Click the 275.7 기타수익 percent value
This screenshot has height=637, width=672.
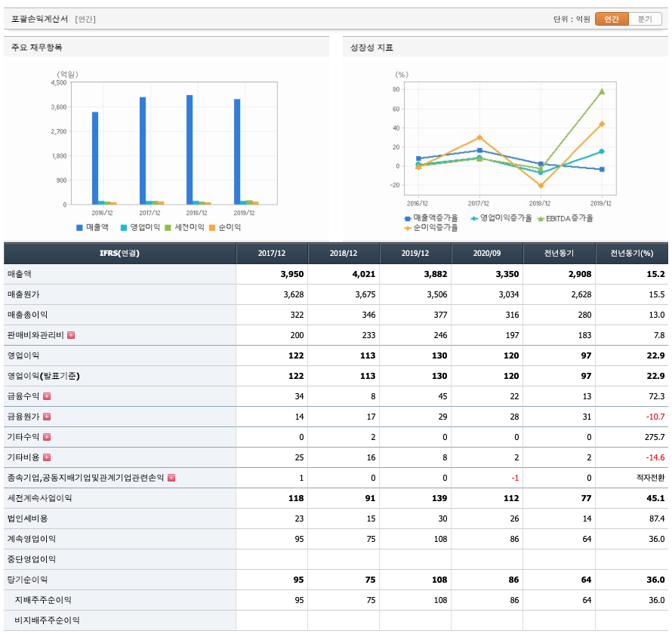click(655, 438)
